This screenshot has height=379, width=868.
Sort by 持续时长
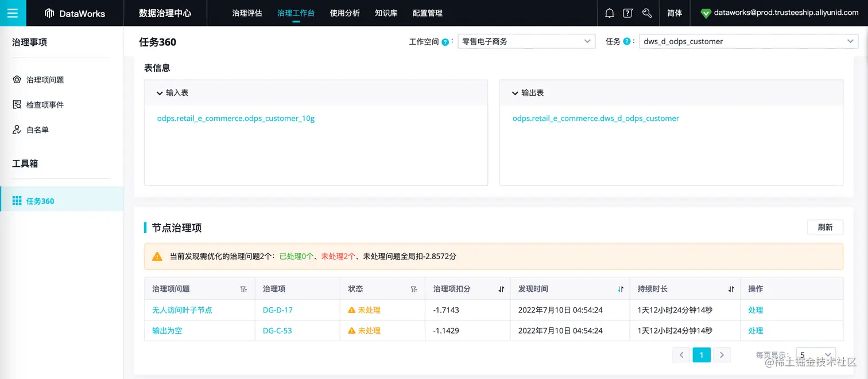pyautogui.click(x=731, y=290)
